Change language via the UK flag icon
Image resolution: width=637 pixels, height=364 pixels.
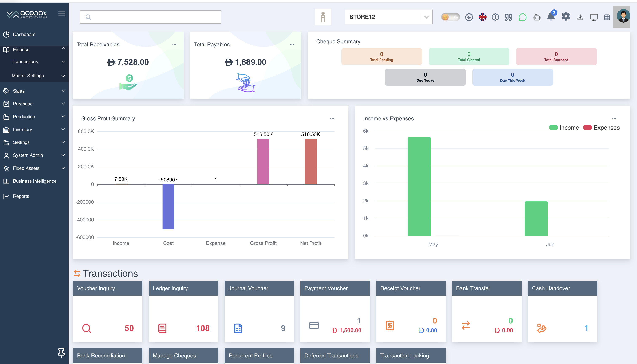point(482,17)
